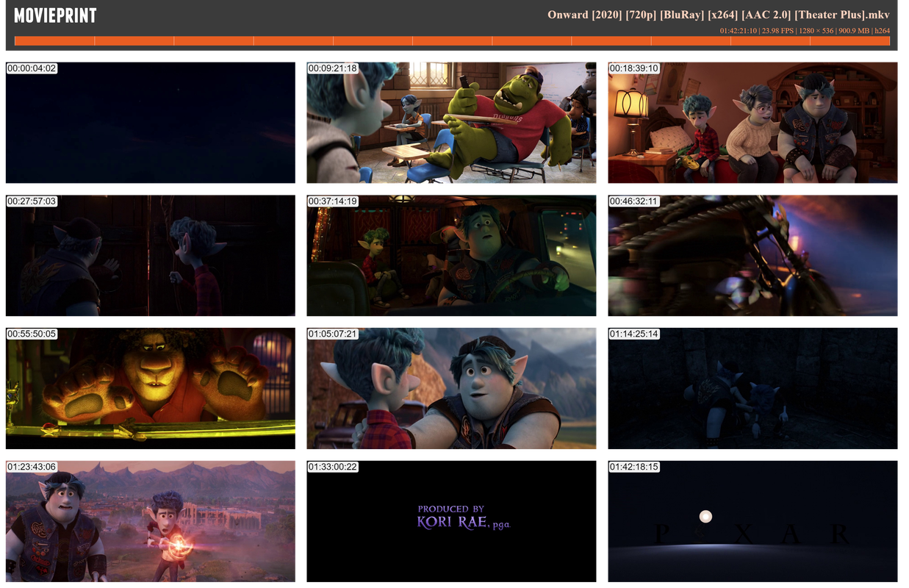This screenshot has height=588, width=909.
Task: Click the 01:42:18:15 timecode label
Action: [634, 467]
